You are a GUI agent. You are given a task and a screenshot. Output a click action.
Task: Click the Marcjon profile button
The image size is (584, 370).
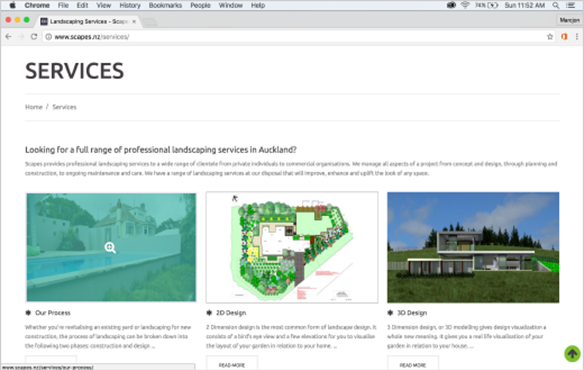[x=569, y=20]
